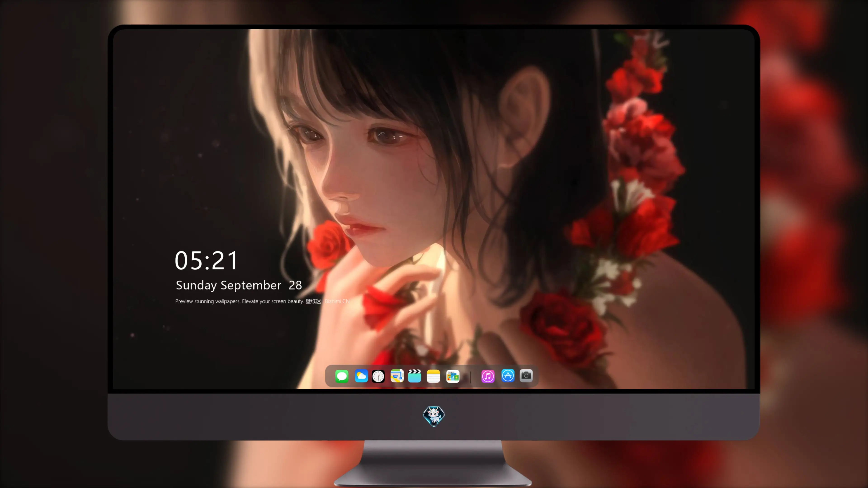The width and height of the screenshot is (868, 488).
Task: Launch the Camera app from the dock
Action: 526,375
